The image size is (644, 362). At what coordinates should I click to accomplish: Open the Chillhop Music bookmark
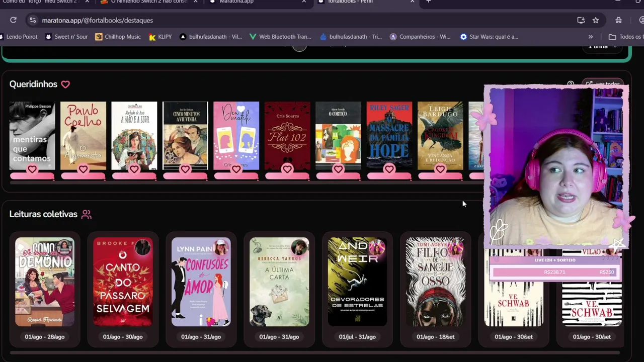point(118,37)
